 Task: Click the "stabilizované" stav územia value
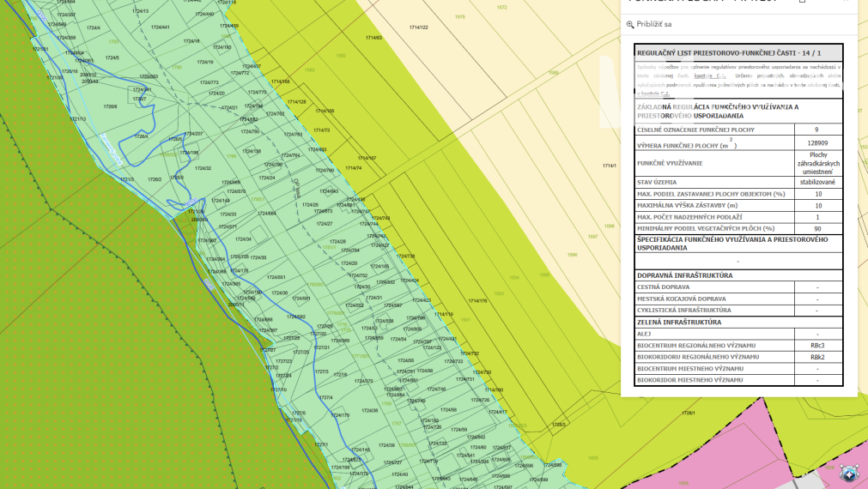click(818, 182)
